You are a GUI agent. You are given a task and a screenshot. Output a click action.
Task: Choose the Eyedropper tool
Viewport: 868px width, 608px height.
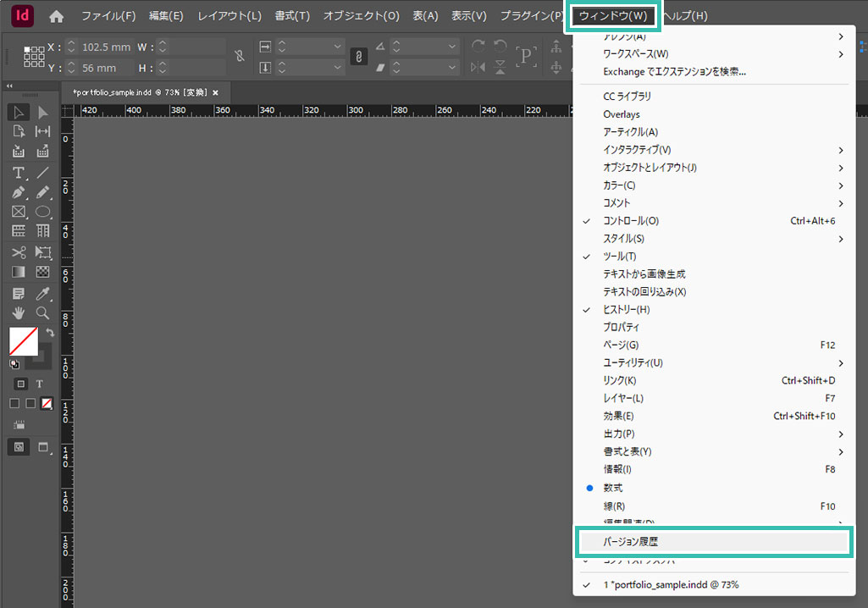42,293
